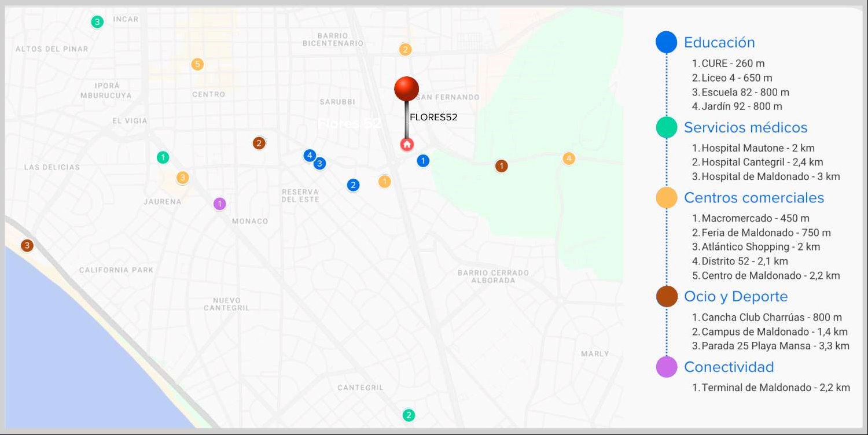
Task: Click the green Servicios médicos legend circle
Action: point(667,127)
